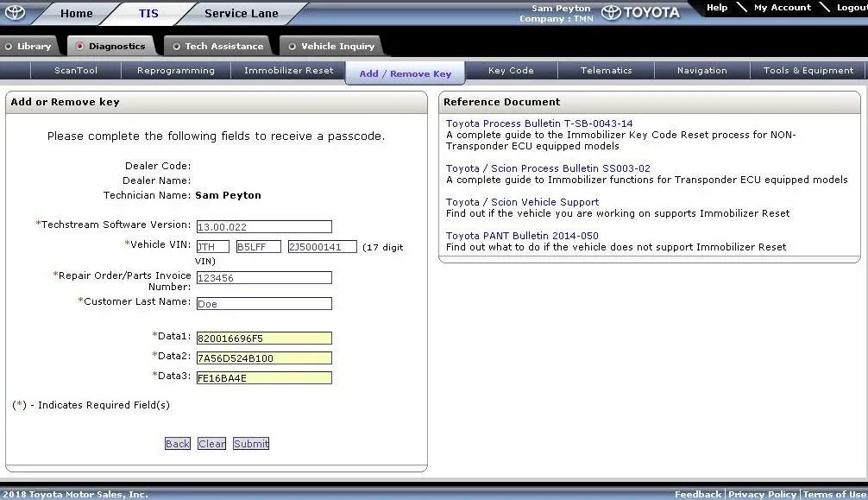Click the Data2 input field
The height and width of the screenshot is (500, 868).
(264, 358)
